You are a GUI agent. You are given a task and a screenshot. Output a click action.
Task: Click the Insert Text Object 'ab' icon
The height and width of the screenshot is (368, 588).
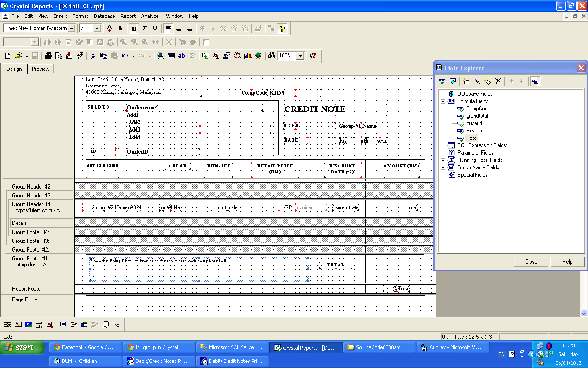click(181, 56)
